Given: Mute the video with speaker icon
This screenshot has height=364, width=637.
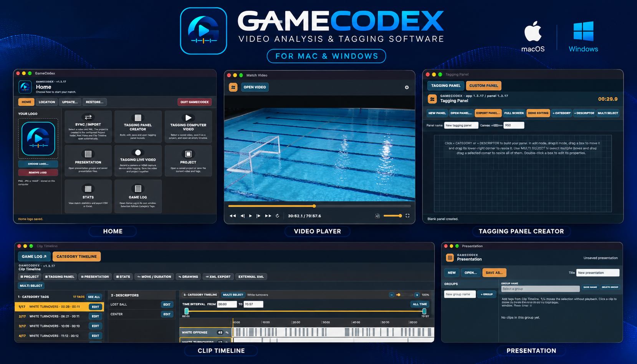Looking at the screenshot, I should click(x=377, y=216).
